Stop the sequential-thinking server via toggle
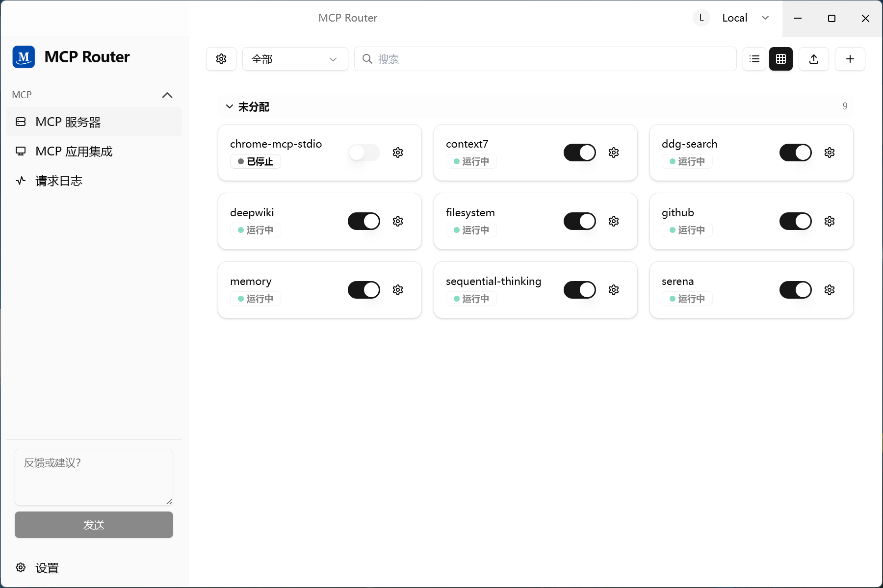This screenshot has width=883, height=588. point(580,290)
